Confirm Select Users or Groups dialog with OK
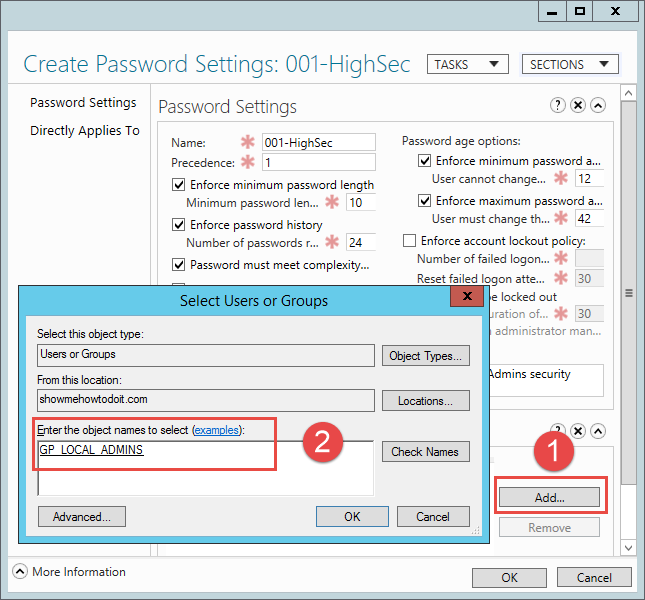This screenshot has height=600, width=645. click(352, 517)
